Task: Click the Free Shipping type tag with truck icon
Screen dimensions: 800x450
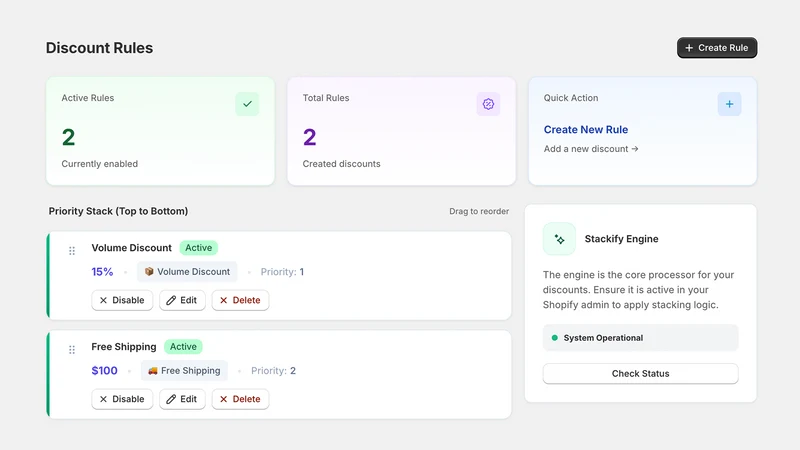Action: [184, 370]
